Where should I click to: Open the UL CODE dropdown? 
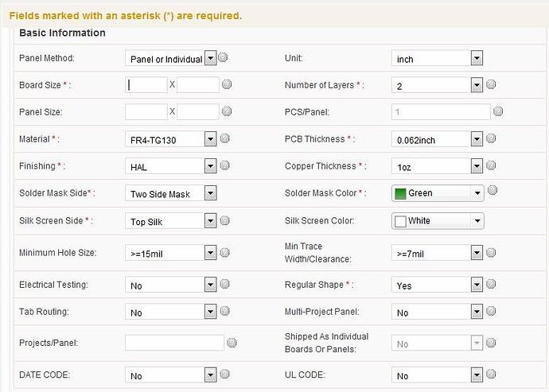click(x=438, y=375)
